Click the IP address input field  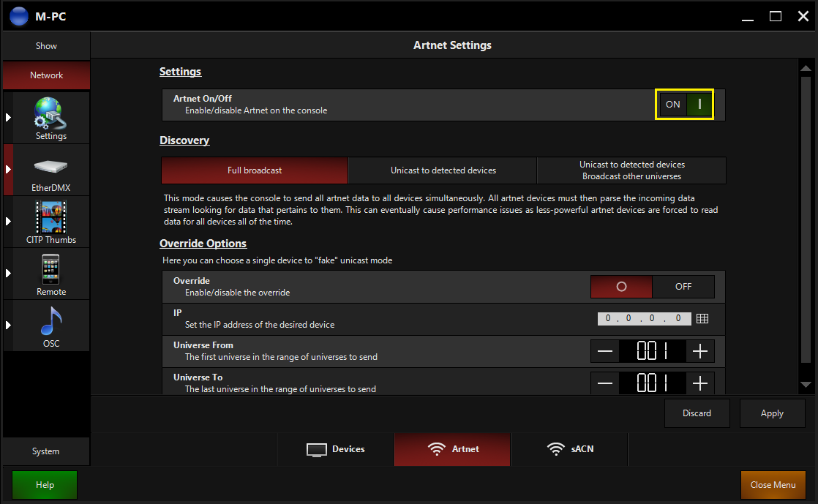pyautogui.click(x=644, y=318)
